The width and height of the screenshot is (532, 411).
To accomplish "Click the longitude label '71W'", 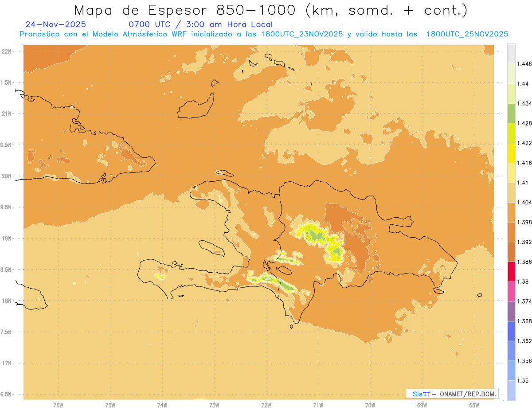I will pos(318,405).
